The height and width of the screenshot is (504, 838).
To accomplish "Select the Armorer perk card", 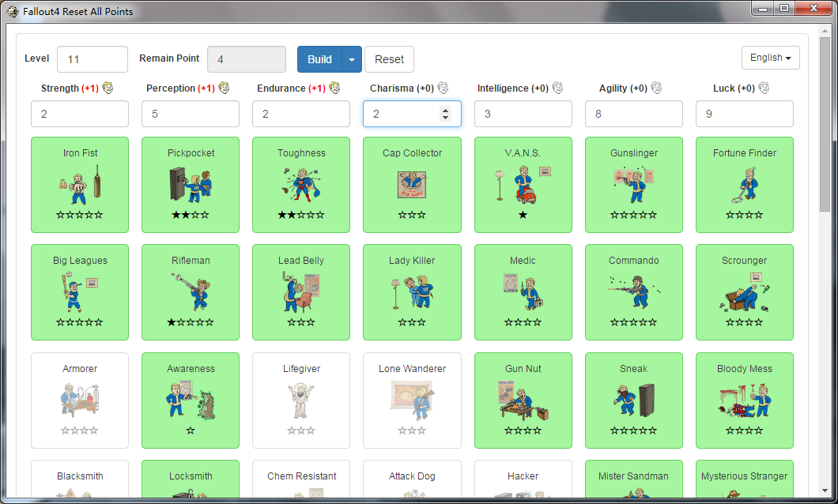I will pyautogui.click(x=80, y=401).
